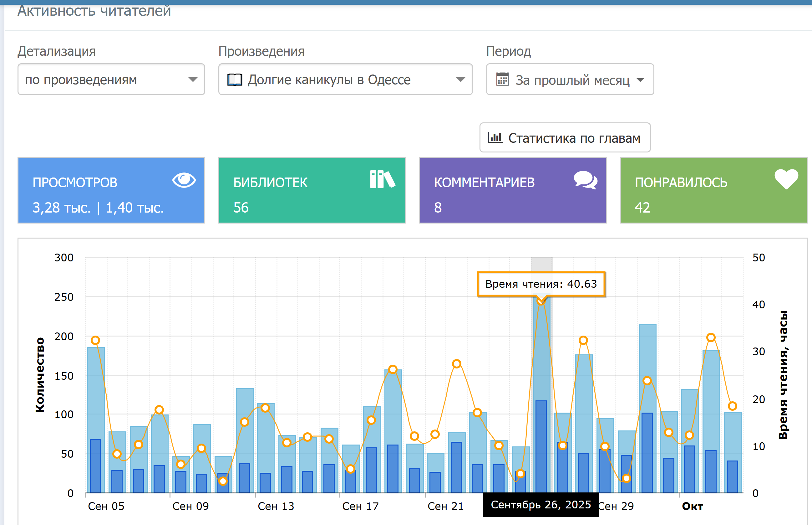Select the Просмотров stats card
Image resolution: width=812 pixels, height=525 pixels.
(111, 191)
